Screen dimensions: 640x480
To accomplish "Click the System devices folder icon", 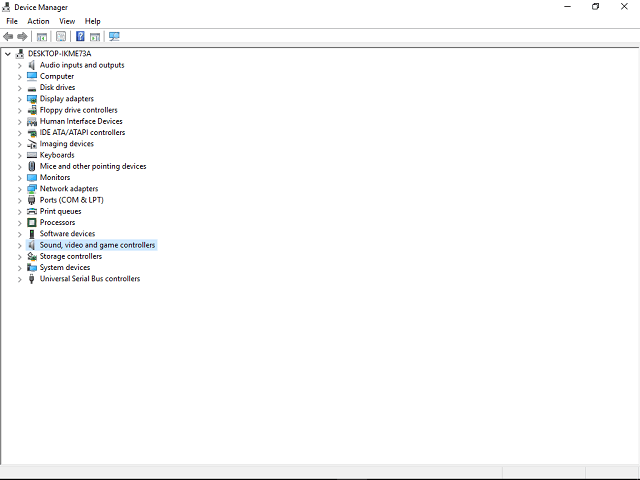I will (x=32, y=267).
